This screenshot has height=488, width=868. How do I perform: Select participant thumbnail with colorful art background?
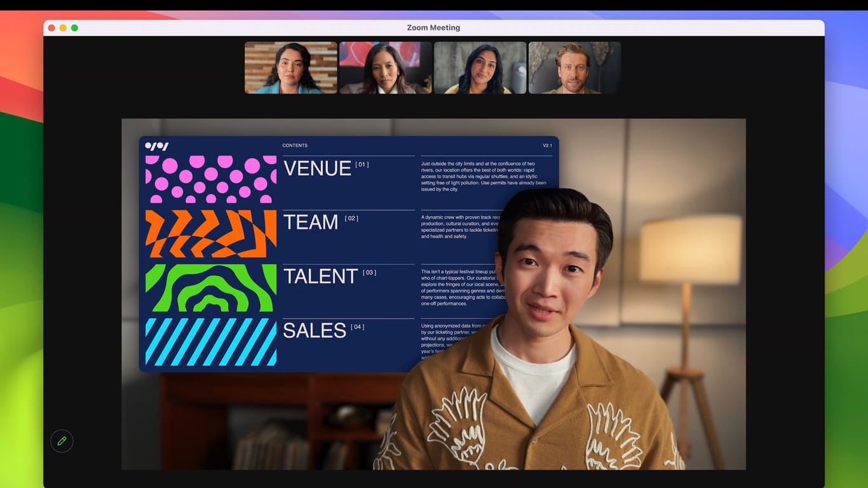point(386,68)
